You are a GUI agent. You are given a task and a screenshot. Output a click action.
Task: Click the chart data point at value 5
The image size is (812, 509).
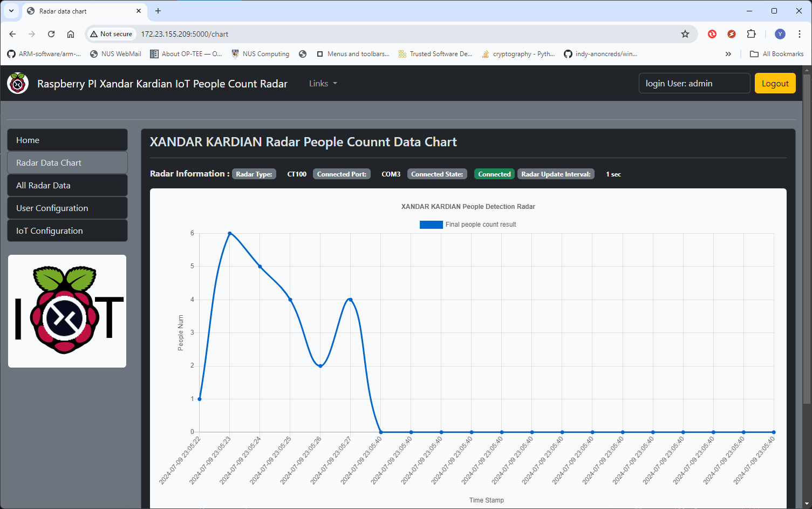[x=260, y=266]
